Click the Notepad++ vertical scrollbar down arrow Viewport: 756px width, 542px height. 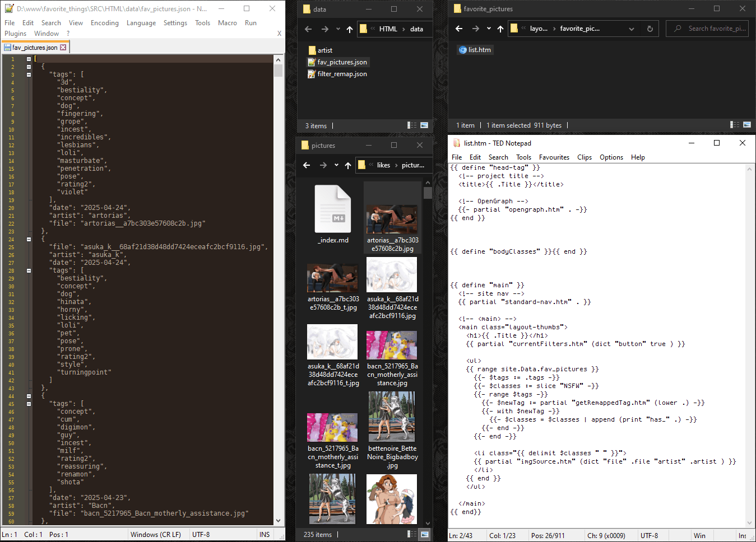[279, 521]
